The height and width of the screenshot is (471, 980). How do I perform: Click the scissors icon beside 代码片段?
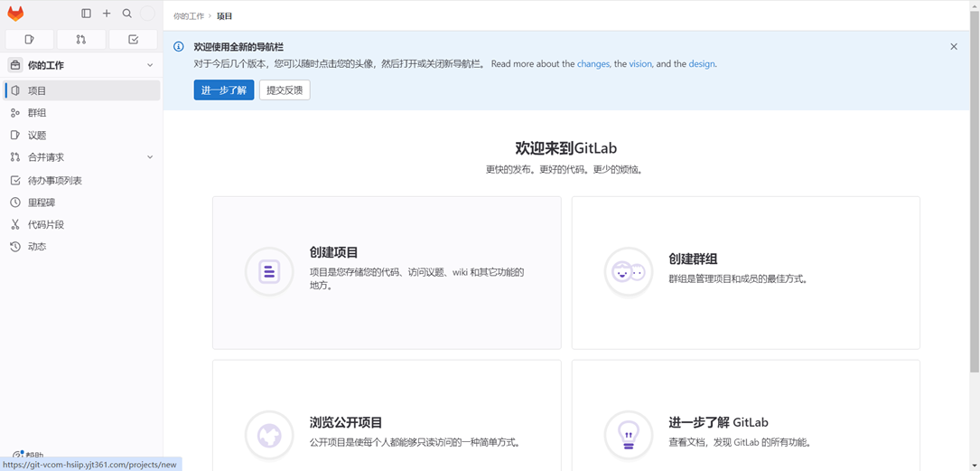[x=15, y=224]
